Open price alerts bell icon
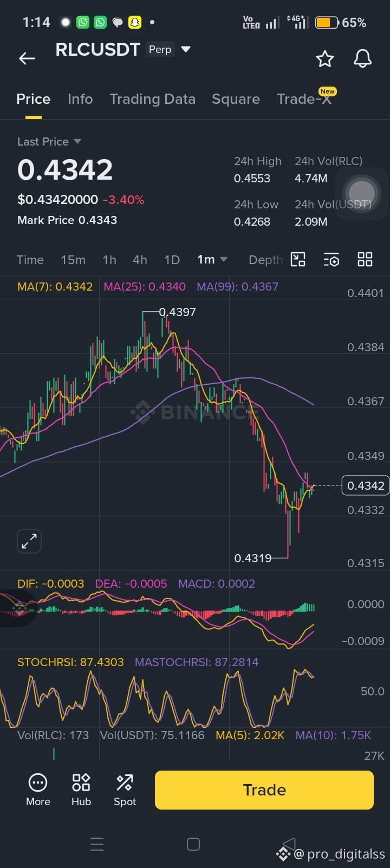 tap(362, 58)
